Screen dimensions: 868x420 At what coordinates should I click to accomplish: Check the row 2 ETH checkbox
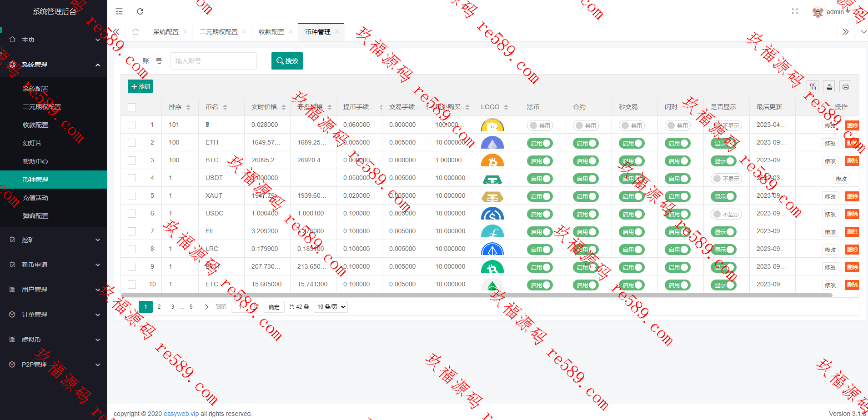[x=132, y=143]
